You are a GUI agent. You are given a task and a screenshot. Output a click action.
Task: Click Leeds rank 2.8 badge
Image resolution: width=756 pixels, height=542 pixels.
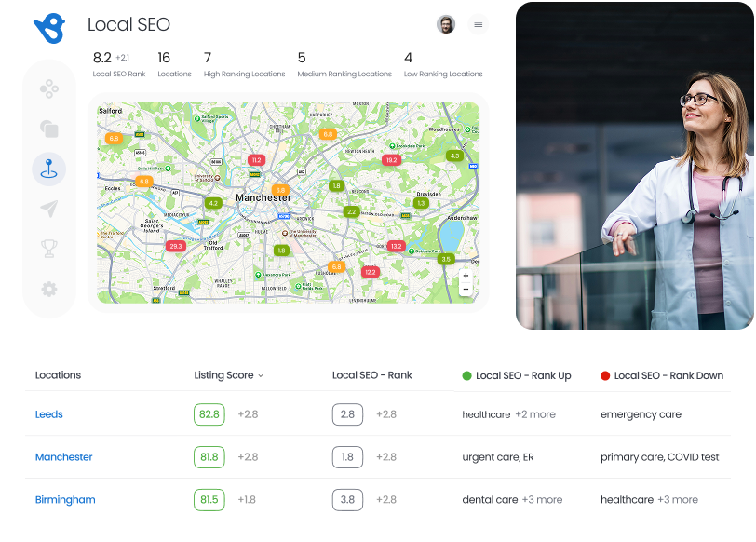(347, 414)
